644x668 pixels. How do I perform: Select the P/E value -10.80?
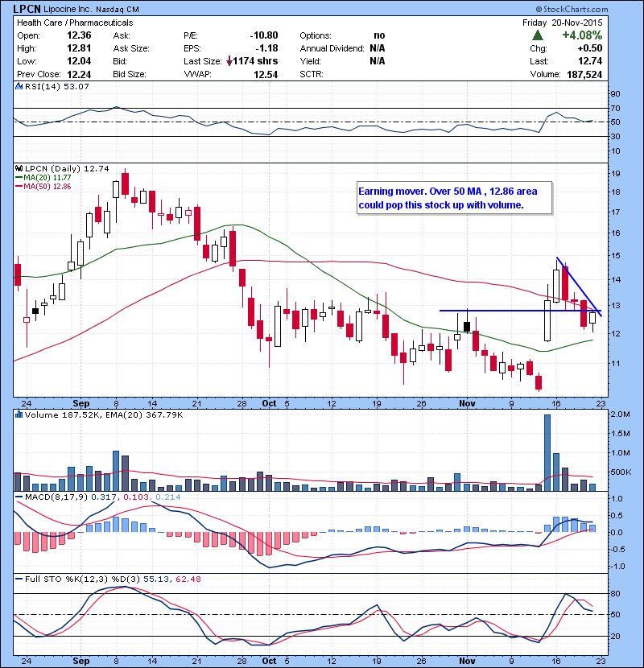tap(264, 35)
